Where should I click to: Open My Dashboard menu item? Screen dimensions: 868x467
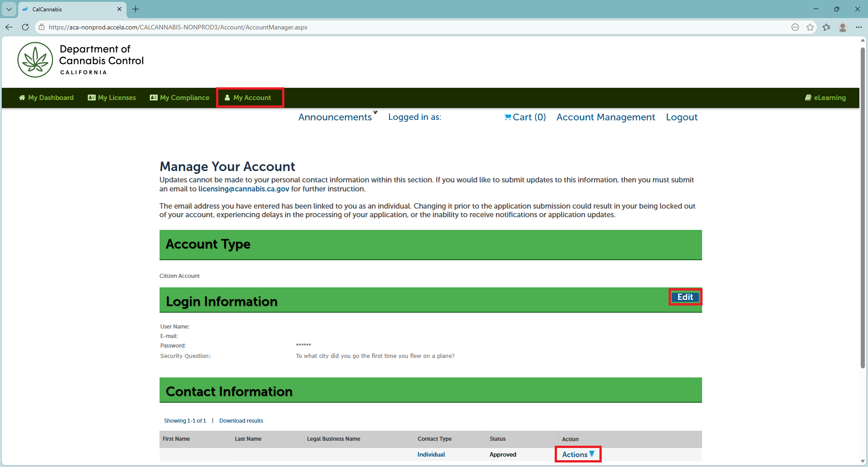46,98
